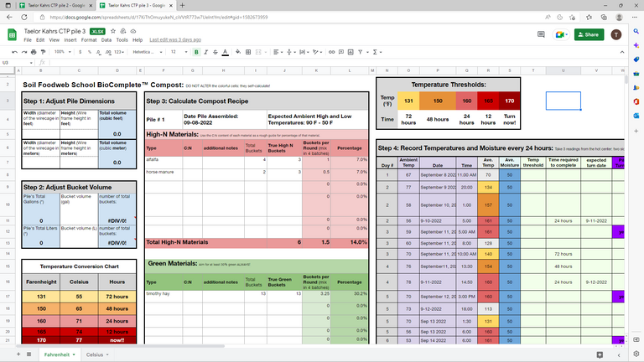Screen dimensions: 644x362
Task: Click the Insert link icon
Action: (331, 52)
